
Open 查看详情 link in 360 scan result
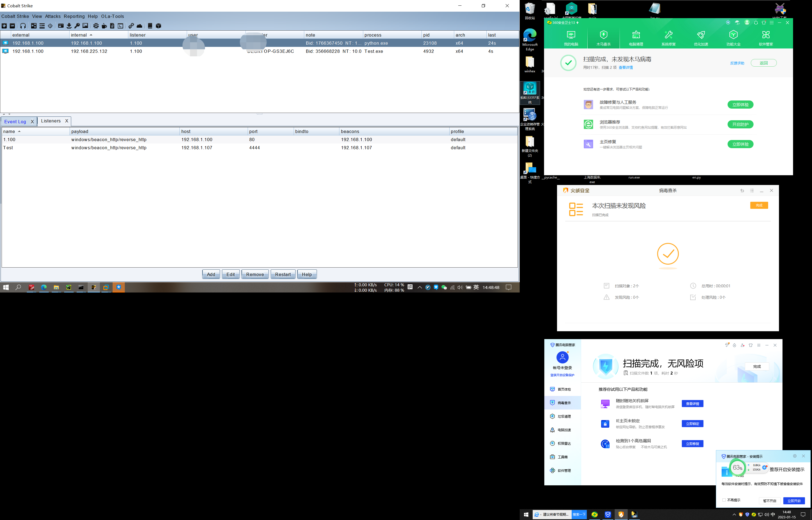(626, 67)
